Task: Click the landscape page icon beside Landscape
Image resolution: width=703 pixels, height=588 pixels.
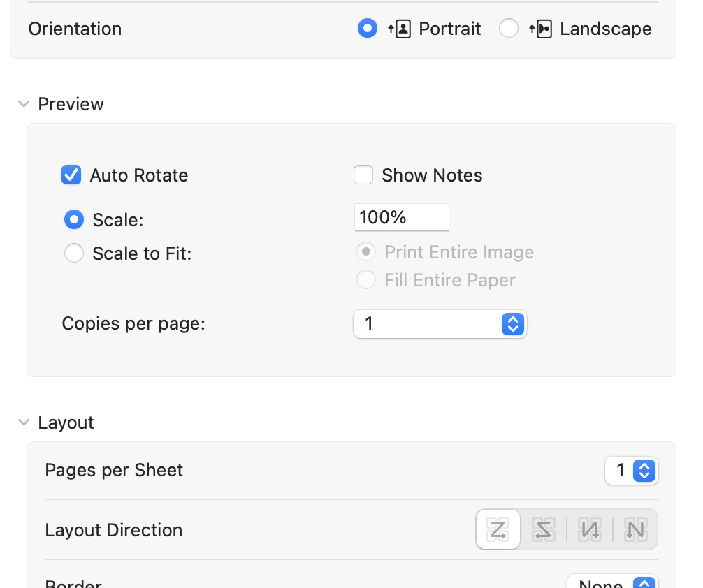Action: pos(542,29)
